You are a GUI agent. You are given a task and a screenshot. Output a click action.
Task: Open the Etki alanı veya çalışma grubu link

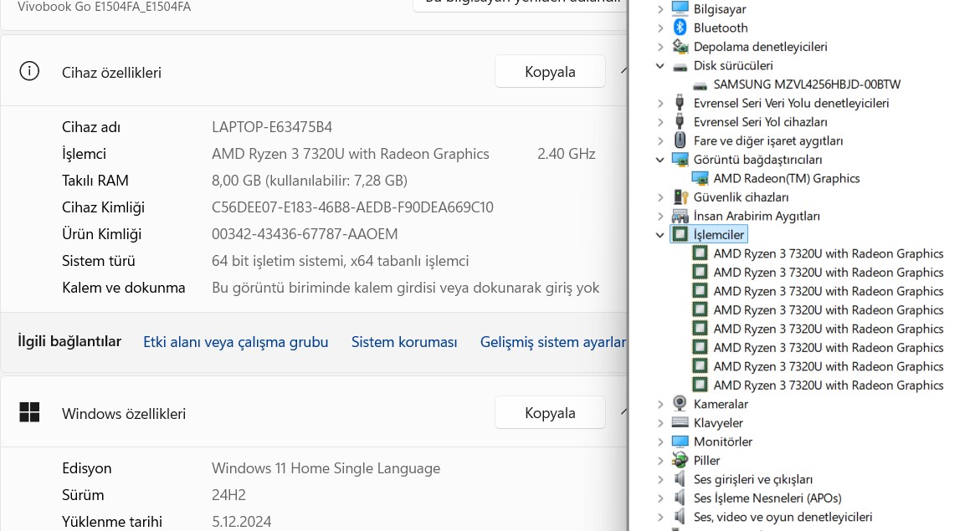(236, 342)
